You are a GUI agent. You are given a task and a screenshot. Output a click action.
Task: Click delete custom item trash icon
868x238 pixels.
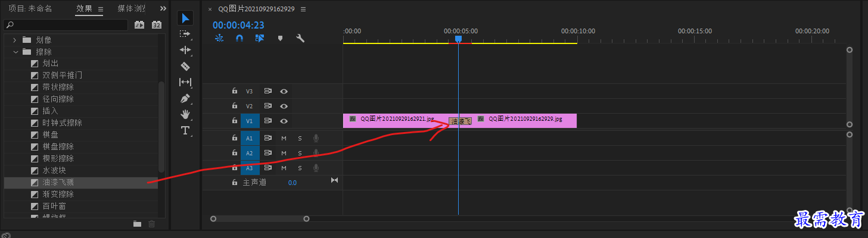click(x=151, y=224)
